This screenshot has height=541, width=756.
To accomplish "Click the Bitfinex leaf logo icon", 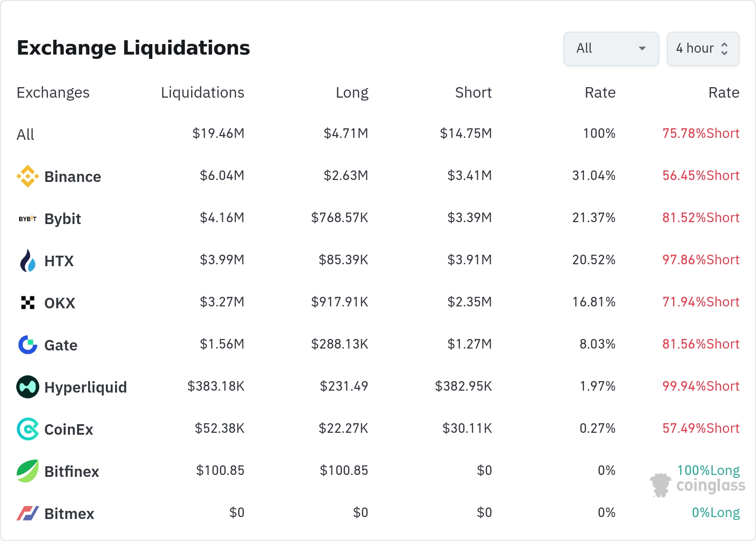I will (28, 471).
